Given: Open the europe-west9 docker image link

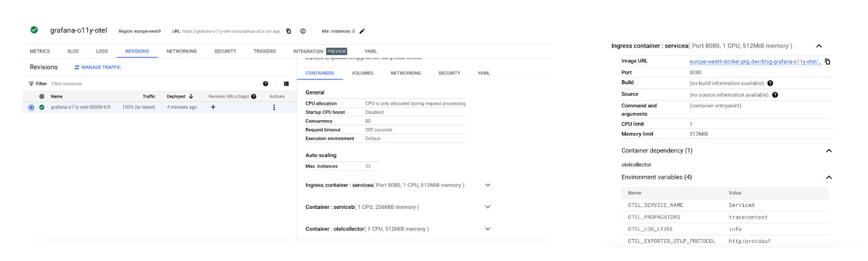Looking at the screenshot, I should coord(755,62).
